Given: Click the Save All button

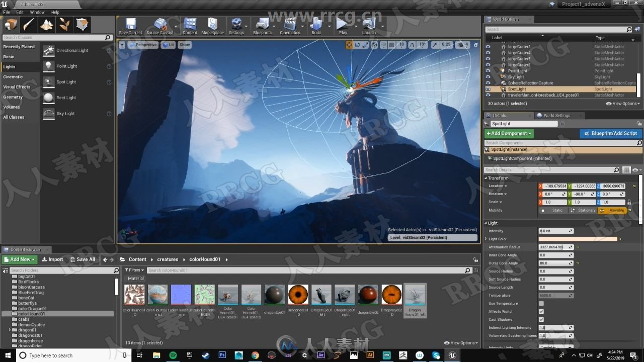Looking at the screenshot, I should click(x=83, y=259).
